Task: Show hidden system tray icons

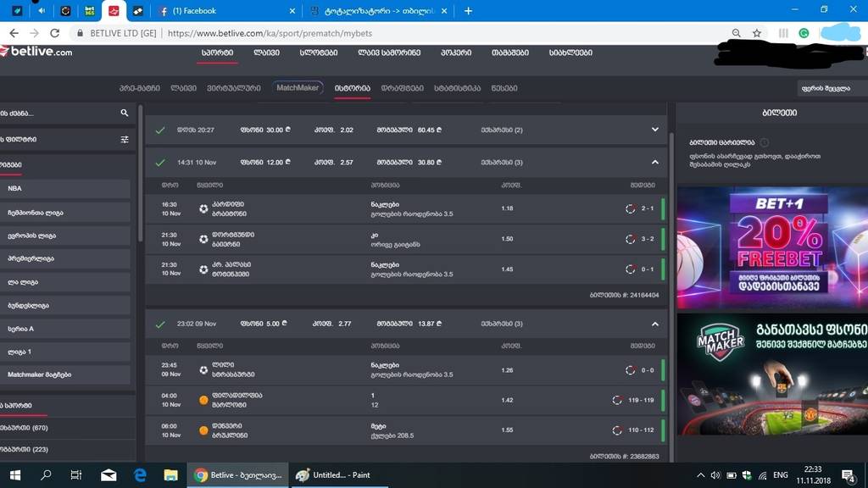Action: (x=700, y=475)
